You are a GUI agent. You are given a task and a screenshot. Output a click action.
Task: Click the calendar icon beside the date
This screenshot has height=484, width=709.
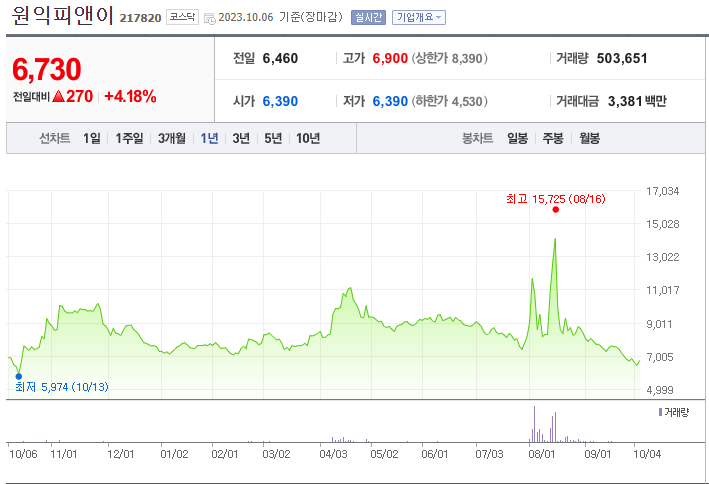click(209, 18)
